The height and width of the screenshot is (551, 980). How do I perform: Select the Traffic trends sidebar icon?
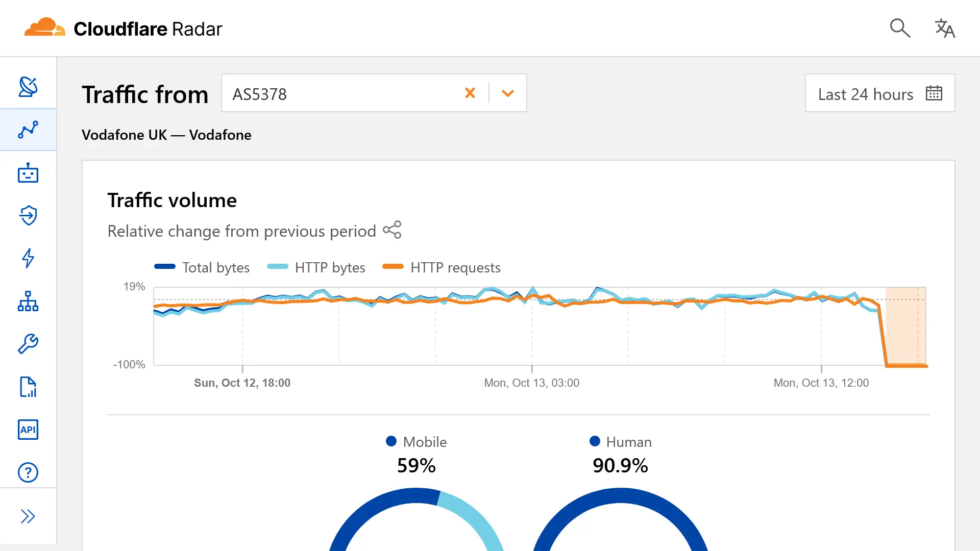[28, 129]
